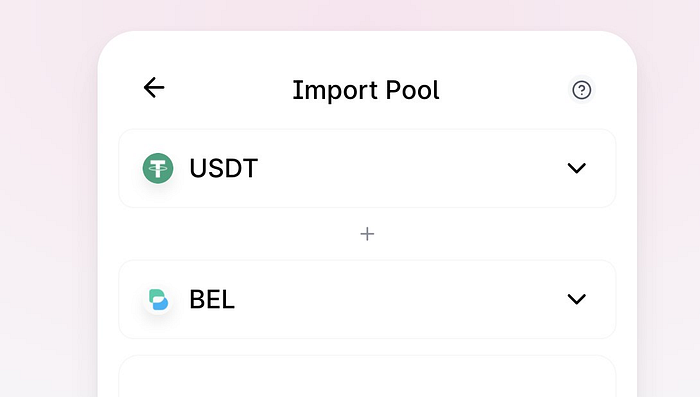The height and width of the screenshot is (397, 700).
Task: Click the USDT token name
Action: point(224,168)
